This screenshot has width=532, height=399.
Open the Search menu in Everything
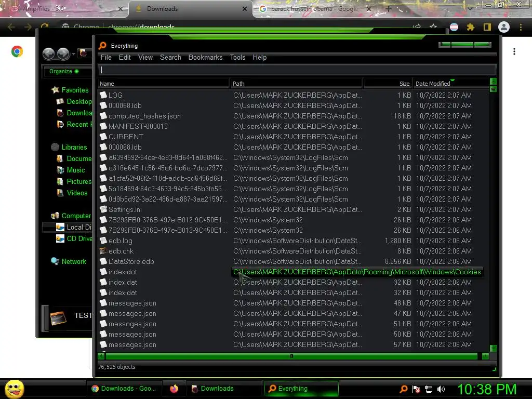170,57
